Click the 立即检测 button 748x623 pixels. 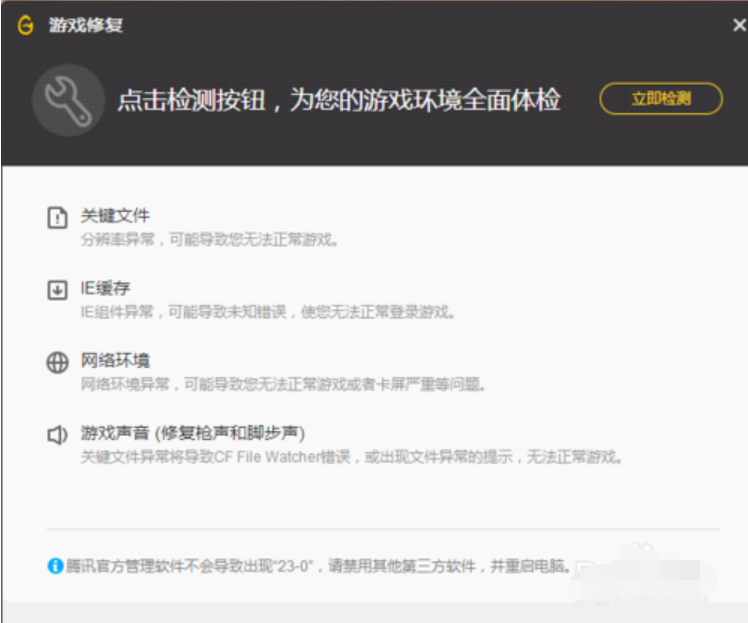[660, 98]
